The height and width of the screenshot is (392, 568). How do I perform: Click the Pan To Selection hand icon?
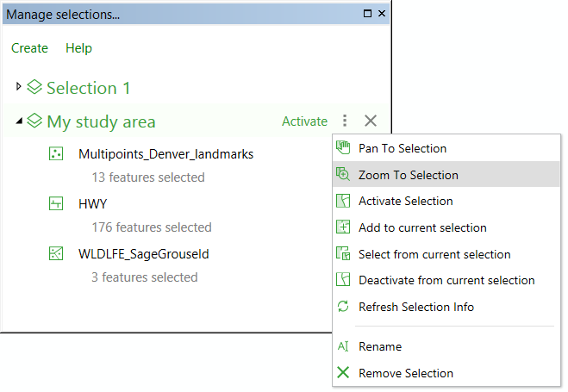343,148
